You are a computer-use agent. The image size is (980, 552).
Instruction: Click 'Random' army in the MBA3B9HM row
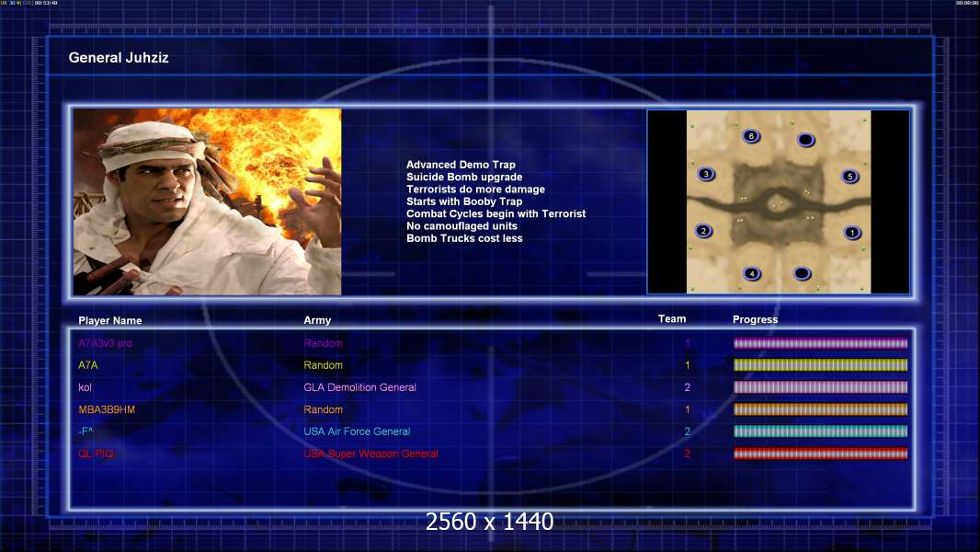coord(323,409)
